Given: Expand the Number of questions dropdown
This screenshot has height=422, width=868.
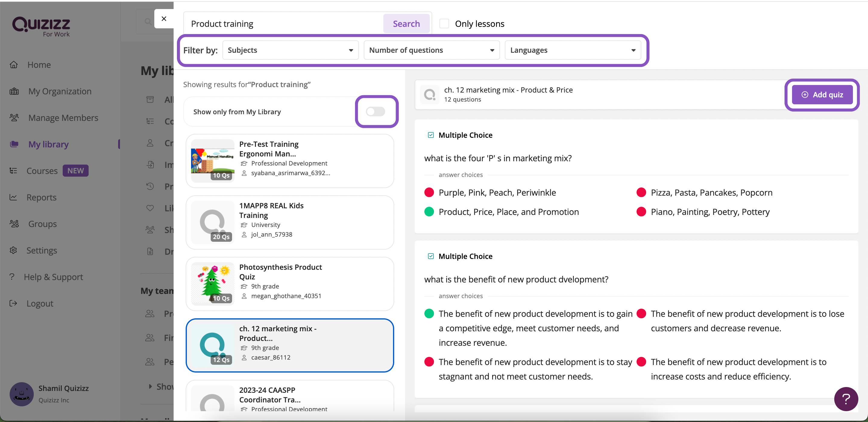Looking at the screenshot, I should 431,50.
